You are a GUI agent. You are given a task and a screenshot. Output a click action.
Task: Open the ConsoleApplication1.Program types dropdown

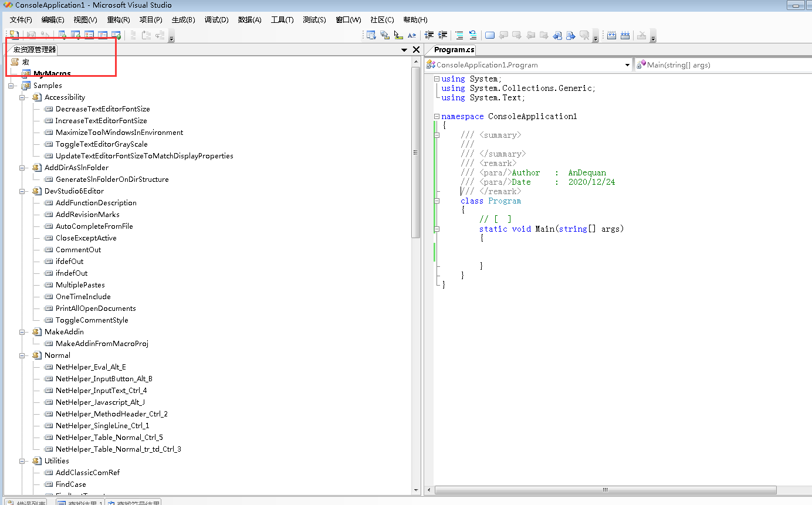click(x=627, y=65)
